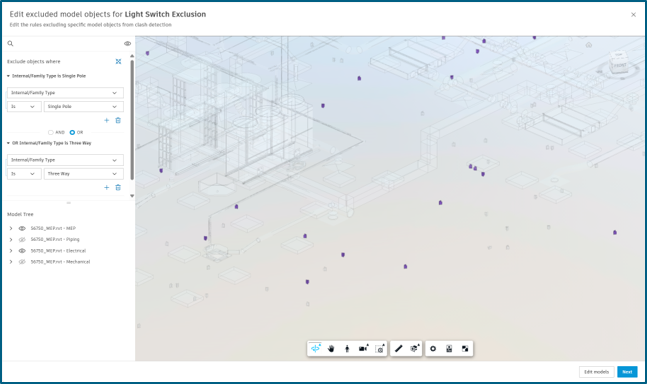Hide the 56750_MEP.rvt - Electrical model
The height and width of the screenshot is (384, 647).
22,250
